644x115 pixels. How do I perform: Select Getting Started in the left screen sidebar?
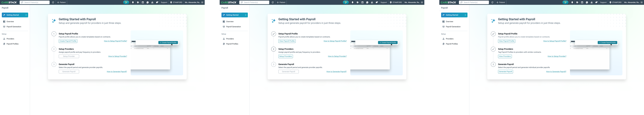pyautogui.click(x=15, y=15)
